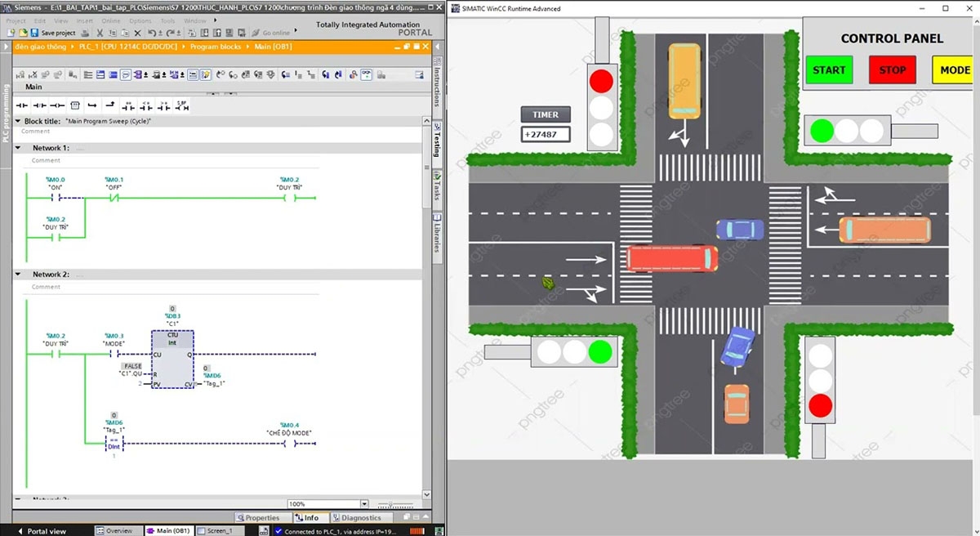Expand the project tree side panel arrow
The height and width of the screenshot is (536, 980).
5,47
